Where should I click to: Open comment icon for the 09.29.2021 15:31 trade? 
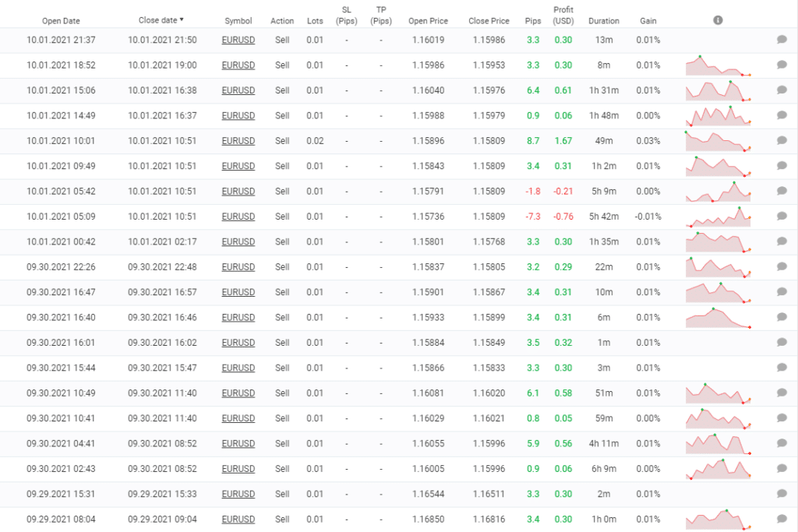point(782,494)
